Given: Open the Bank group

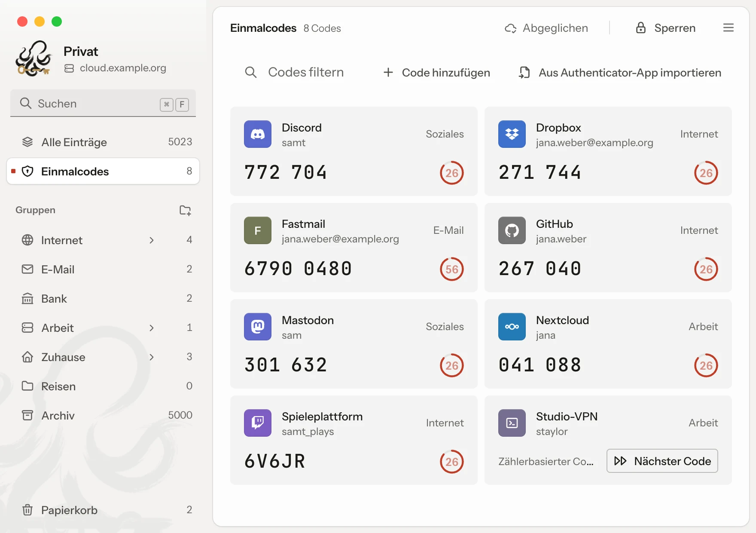Looking at the screenshot, I should (x=103, y=298).
